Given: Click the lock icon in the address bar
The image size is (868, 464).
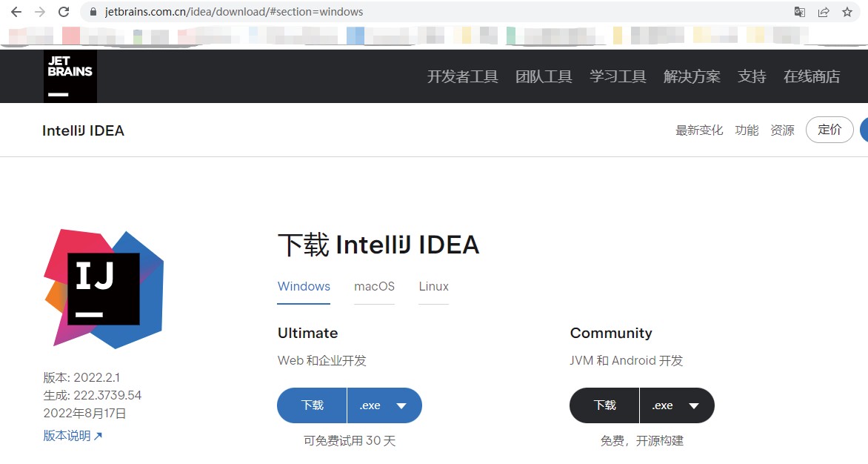Looking at the screenshot, I should point(93,12).
